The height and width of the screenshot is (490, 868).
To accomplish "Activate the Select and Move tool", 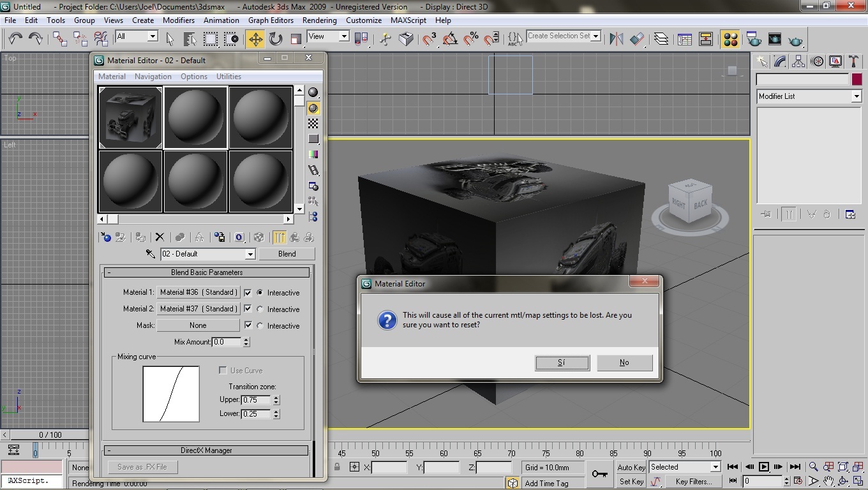I will (x=255, y=39).
